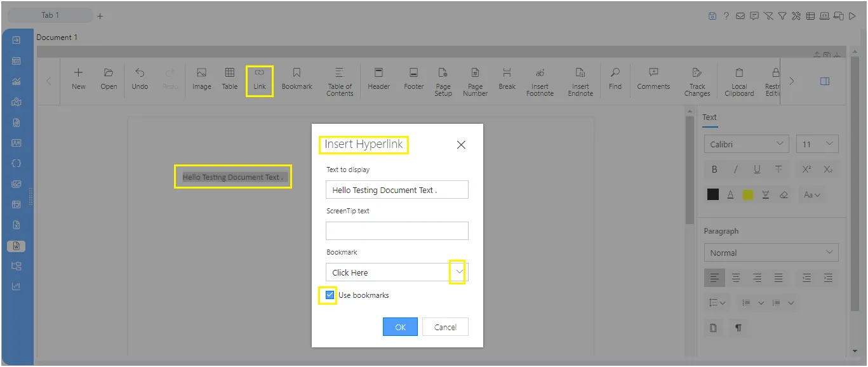The image size is (868, 367).
Task: Align paragraph to center
Action: (736, 277)
